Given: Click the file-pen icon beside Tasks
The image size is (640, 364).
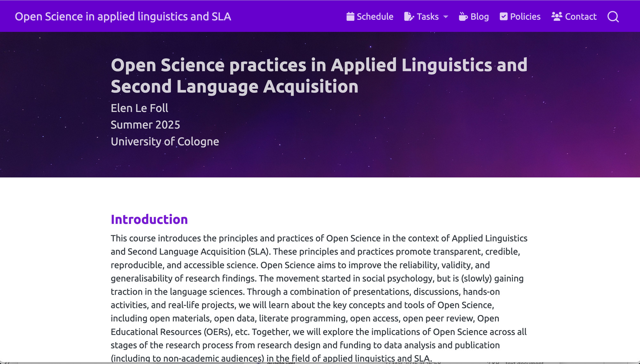Looking at the screenshot, I should (409, 16).
